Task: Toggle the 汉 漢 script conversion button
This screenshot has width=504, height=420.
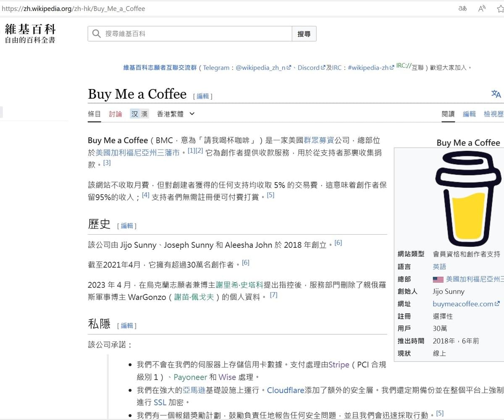Action: (x=139, y=114)
